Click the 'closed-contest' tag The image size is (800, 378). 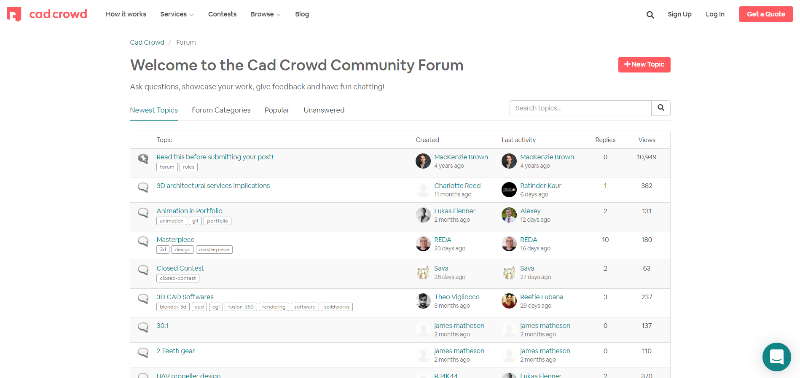point(178,278)
